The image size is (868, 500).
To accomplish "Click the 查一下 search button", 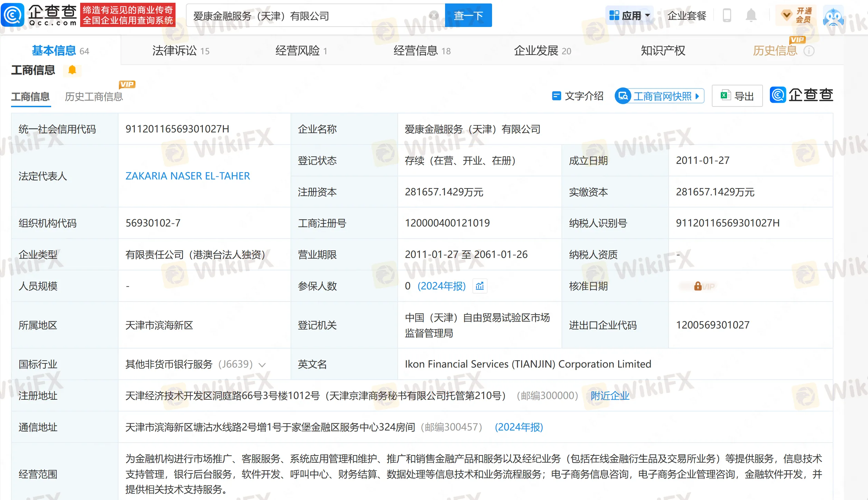I will [x=468, y=15].
